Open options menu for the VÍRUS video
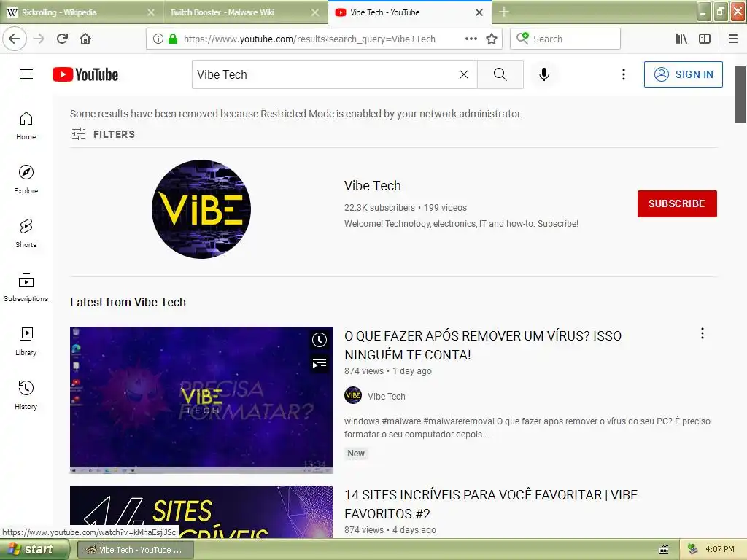 tap(703, 333)
